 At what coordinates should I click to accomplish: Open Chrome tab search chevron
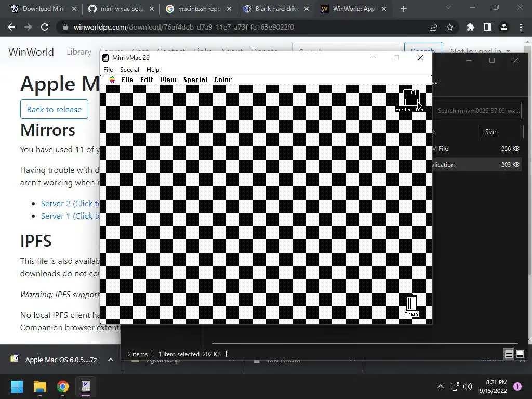(x=448, y=7)
